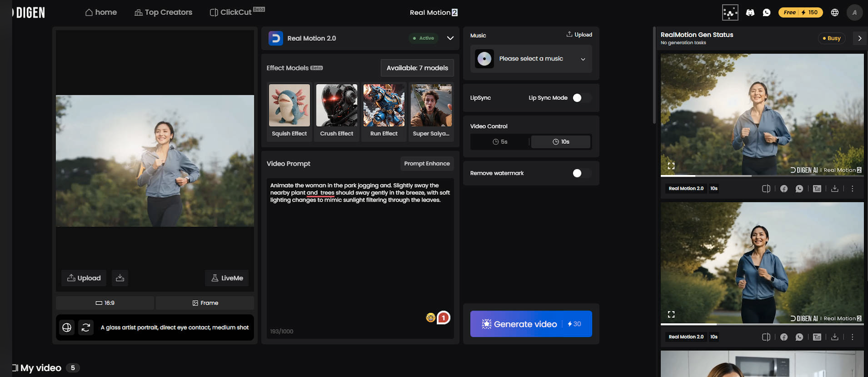Open ClickCut icon for first result video

(x=766, y=188)
